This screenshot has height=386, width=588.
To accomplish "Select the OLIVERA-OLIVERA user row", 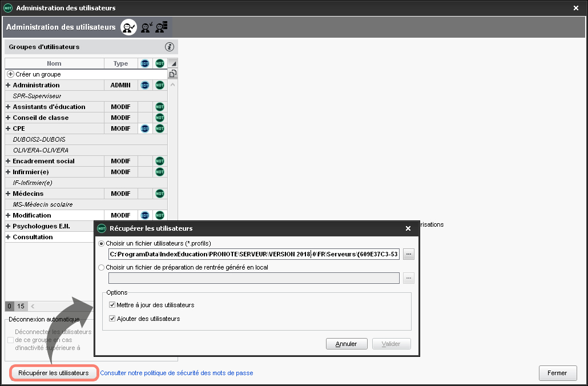I will point(86,150).
